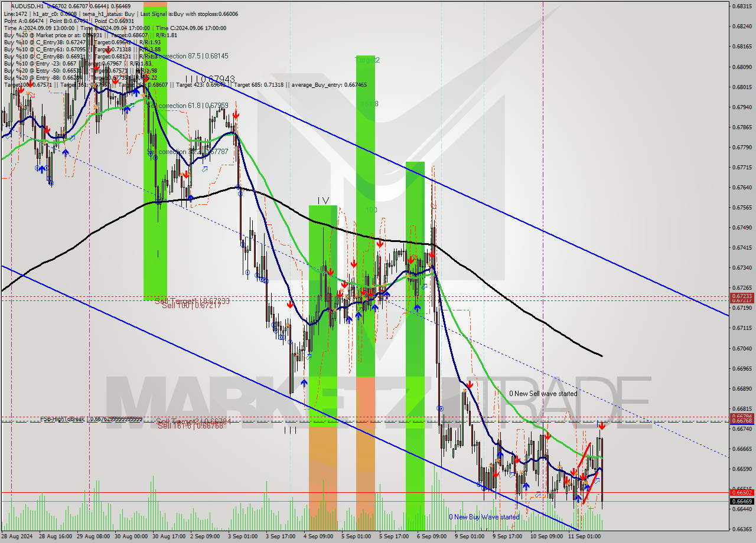
Task: Click the 'average_Buy_entry: 0.667465' text
Action: click(x=328, y=85)
